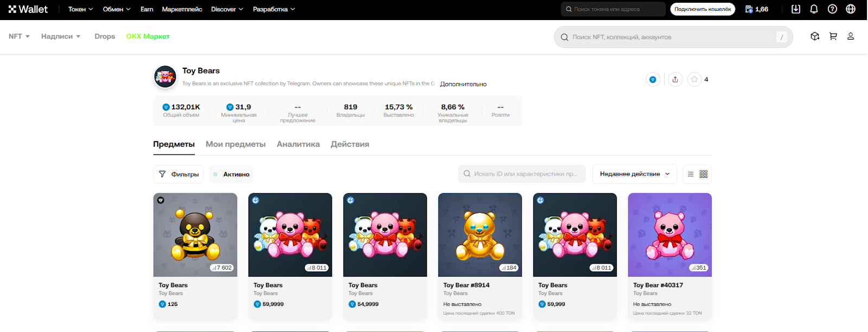Share the Toy Bears collection
The height and width of the screenshot is (332, 868).
pos(675,80)
